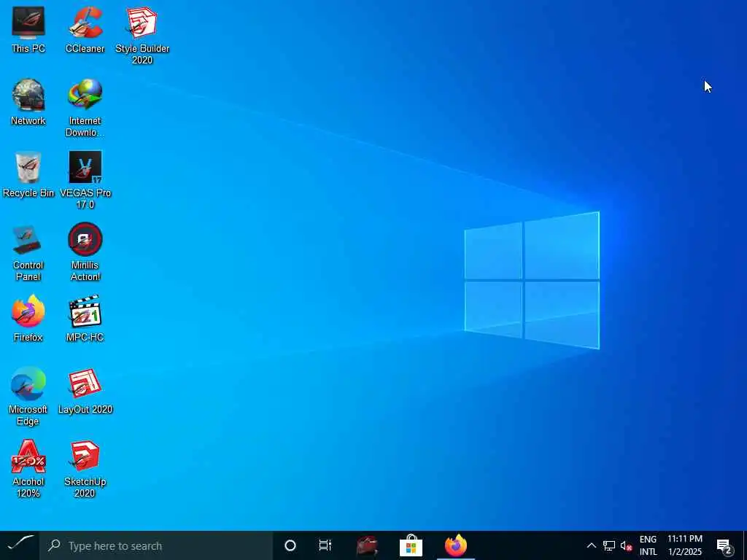Select the Recycle Bin icon
This screenshot has height=560, width=747.
(x=28, y=174)
